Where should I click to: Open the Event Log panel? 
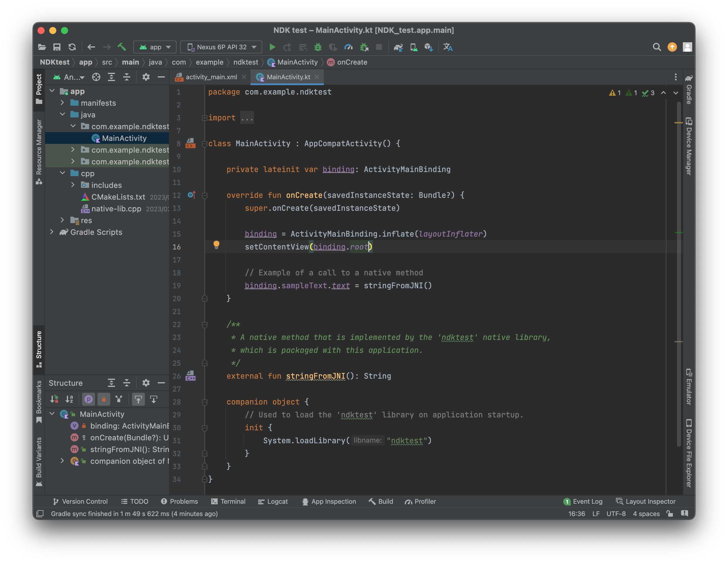click(x=583, y=501)
